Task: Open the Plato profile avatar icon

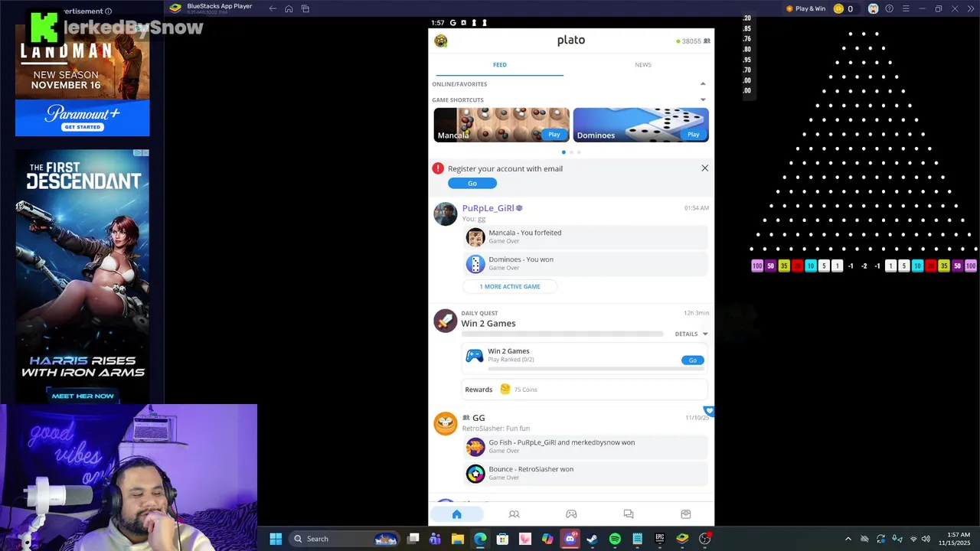Action: pyautogui.click(x=441, y=41)
